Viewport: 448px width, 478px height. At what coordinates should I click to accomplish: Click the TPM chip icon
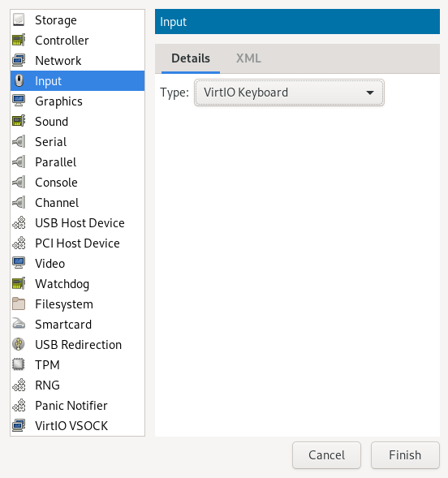[19, 364]
